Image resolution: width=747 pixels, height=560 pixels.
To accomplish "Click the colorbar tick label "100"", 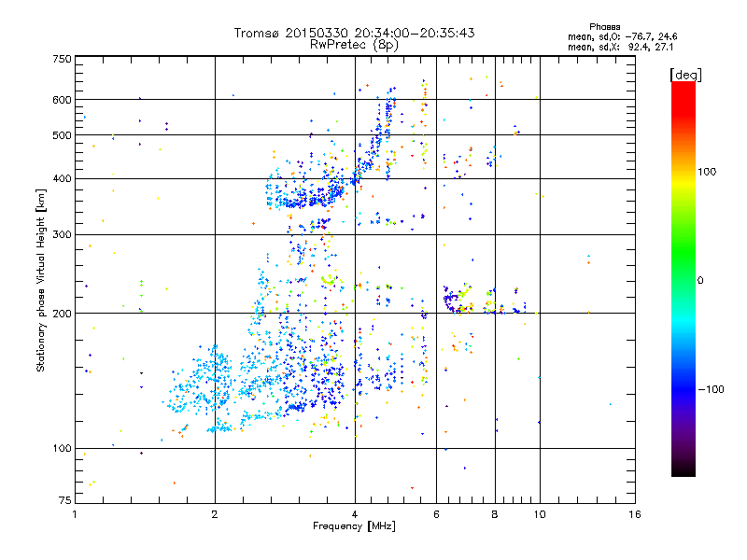I will [x=707, y=172].
